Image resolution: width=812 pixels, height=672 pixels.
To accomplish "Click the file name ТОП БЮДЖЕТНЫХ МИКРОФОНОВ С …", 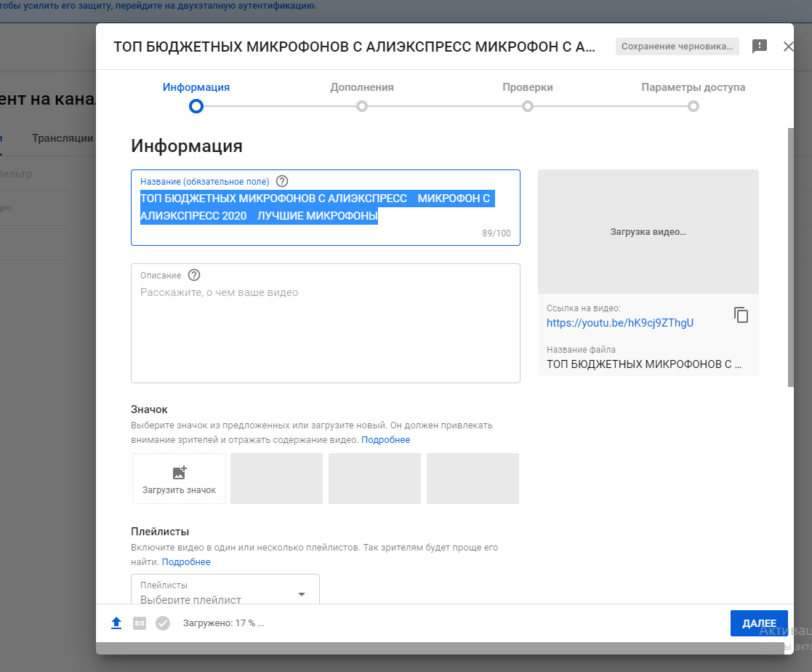I will pos(643,364).
